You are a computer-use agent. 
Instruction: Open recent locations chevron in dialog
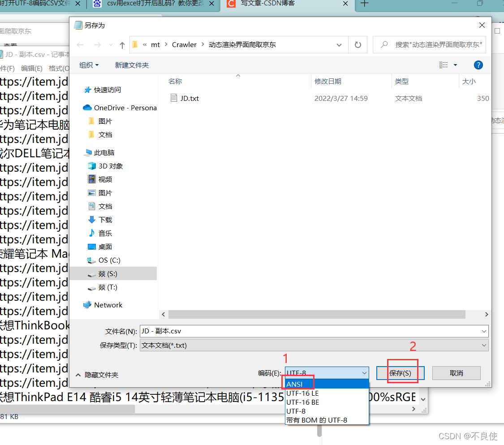pyautogui.click(x=111, y=45)
